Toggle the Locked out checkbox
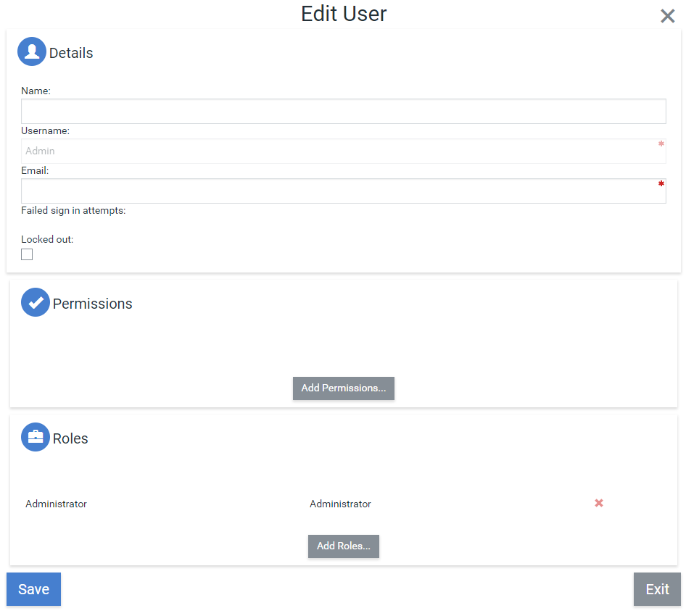 (x=27, y=254)
